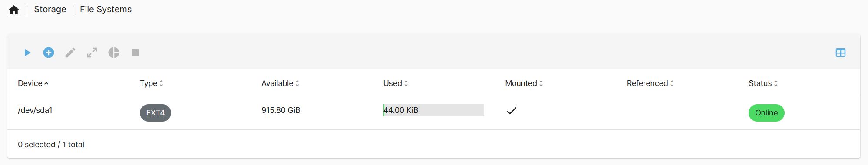Sort by Mounted column header
The image size is (868, 165).
pos(524,83)
